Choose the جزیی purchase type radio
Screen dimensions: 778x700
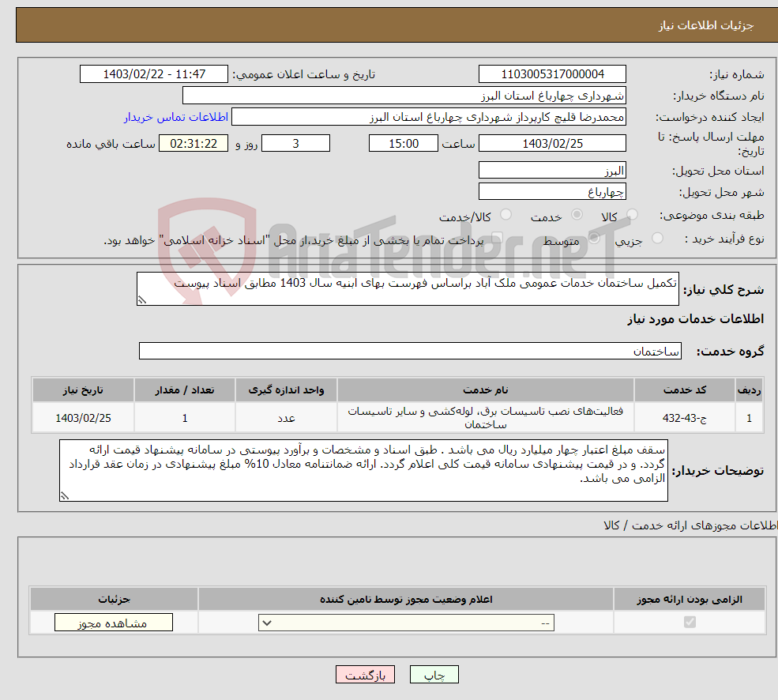(657, 239)
